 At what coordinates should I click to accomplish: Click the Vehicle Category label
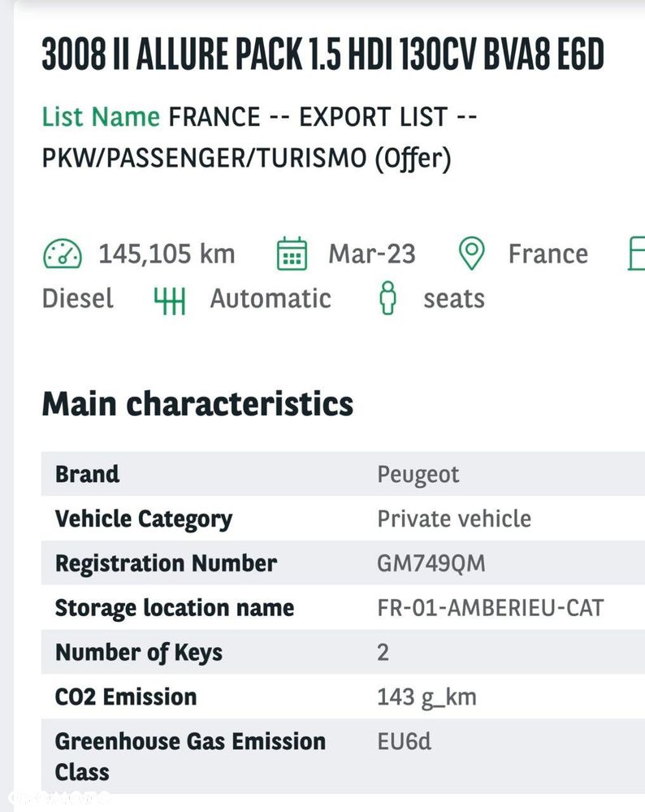(x=144, y=519)
